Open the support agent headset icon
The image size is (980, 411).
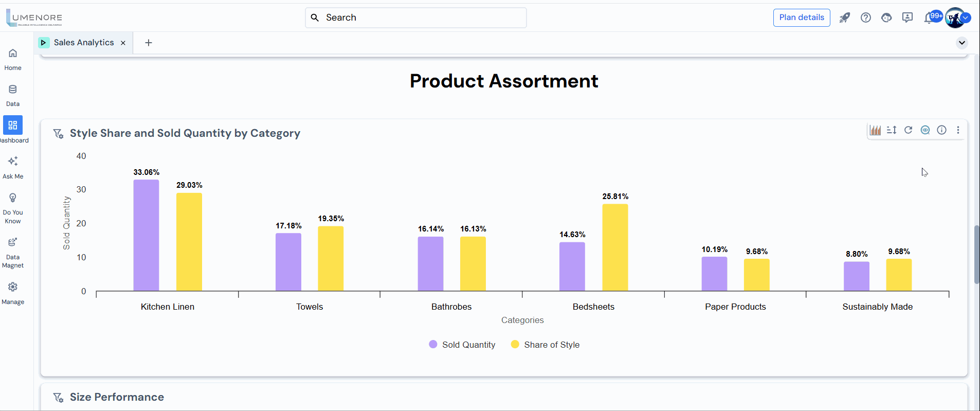click(x=886, y=18)
